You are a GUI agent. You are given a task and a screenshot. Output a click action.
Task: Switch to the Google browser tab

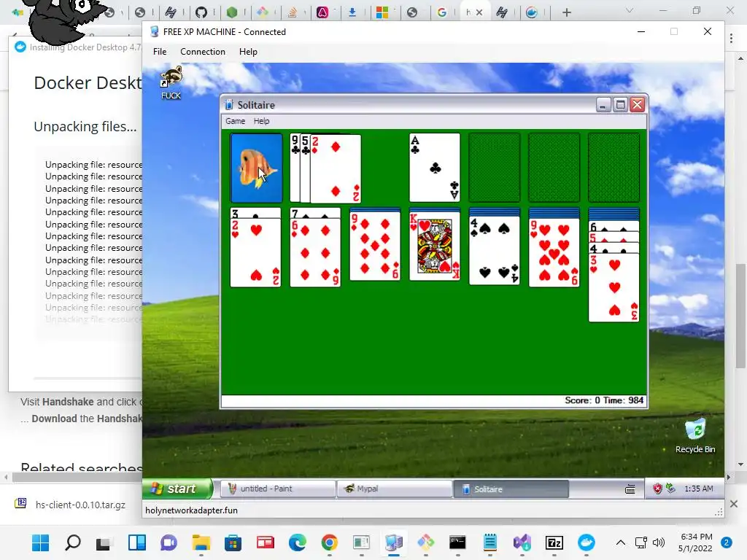point(442,12)
